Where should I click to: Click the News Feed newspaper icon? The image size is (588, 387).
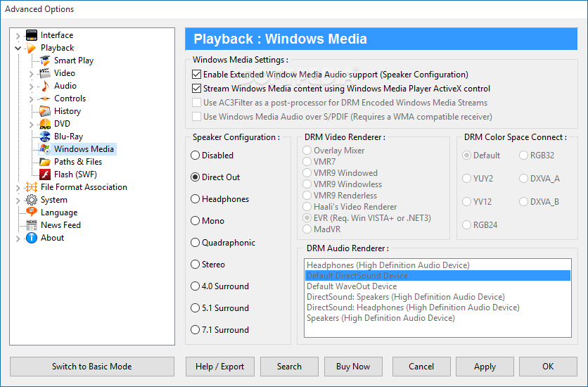[32, 225]
